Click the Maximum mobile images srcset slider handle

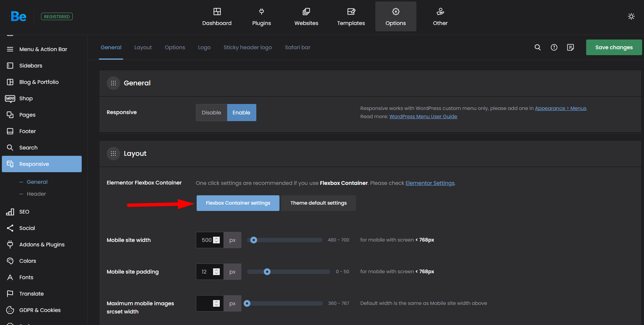pos(247,303)
